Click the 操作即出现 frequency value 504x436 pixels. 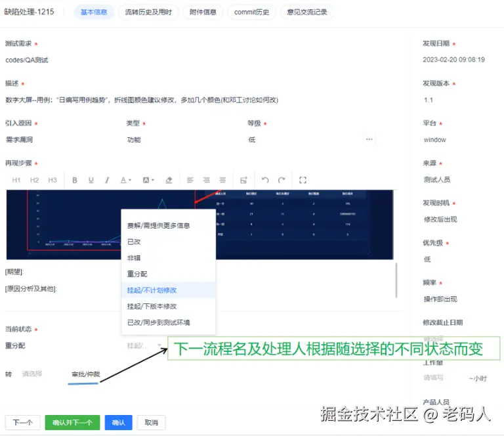[x=440, y=299]
